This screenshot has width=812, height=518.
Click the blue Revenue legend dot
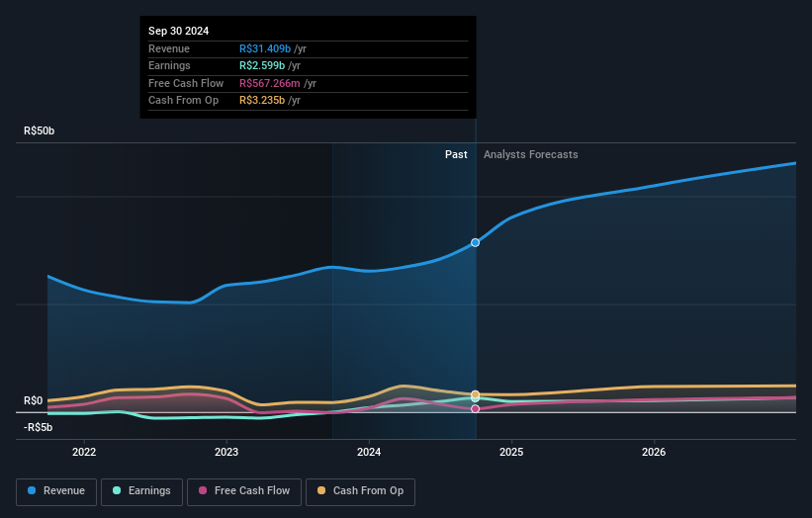(x=32, y=490)
